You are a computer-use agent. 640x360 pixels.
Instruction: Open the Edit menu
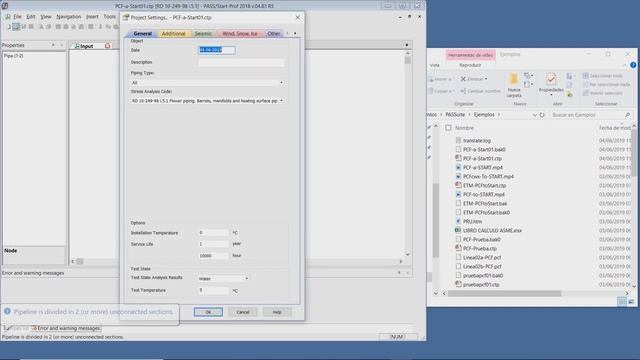pos(31,17)
